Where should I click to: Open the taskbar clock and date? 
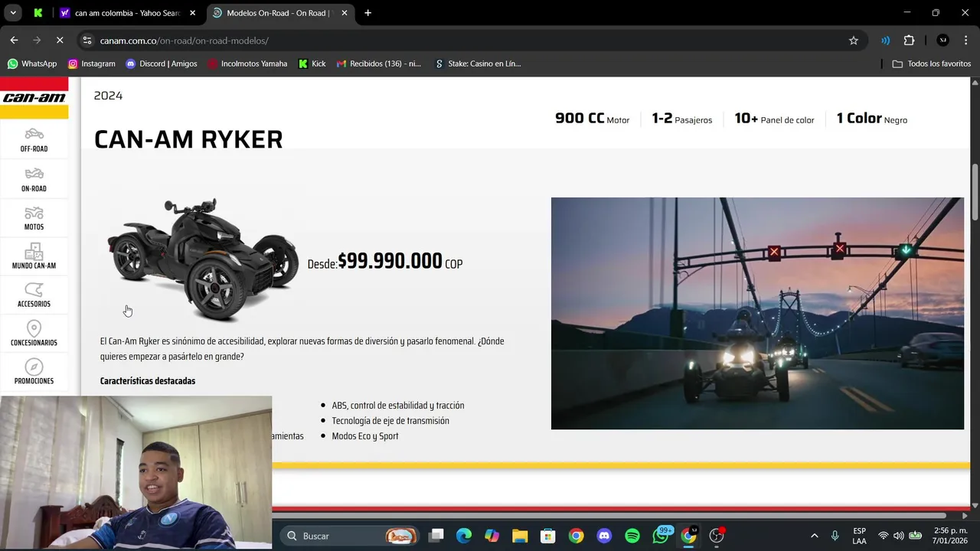click(950, 536)
